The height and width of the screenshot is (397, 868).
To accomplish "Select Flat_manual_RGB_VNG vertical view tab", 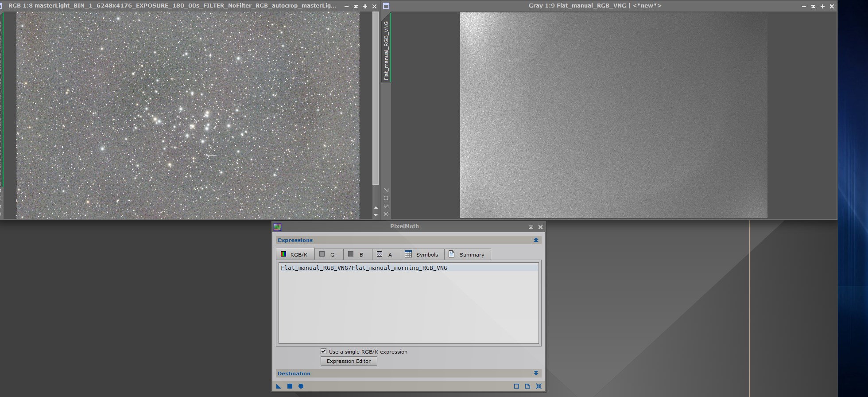I will 386,50.
